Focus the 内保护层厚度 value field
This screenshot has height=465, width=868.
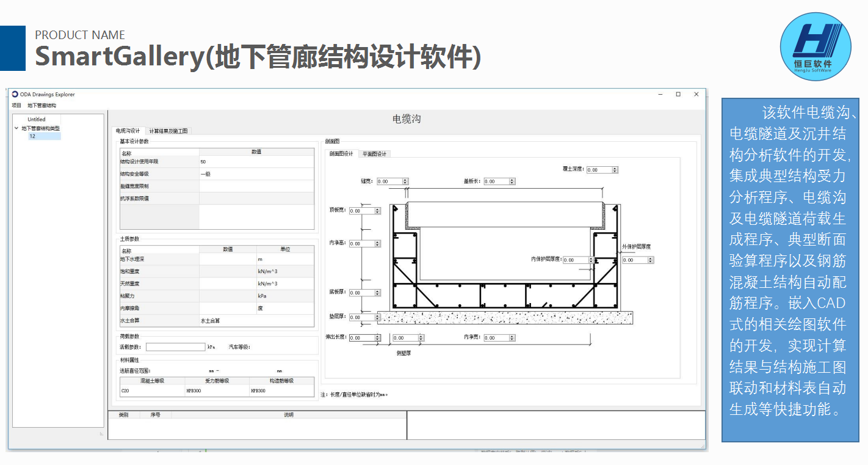tap(575, 260)
